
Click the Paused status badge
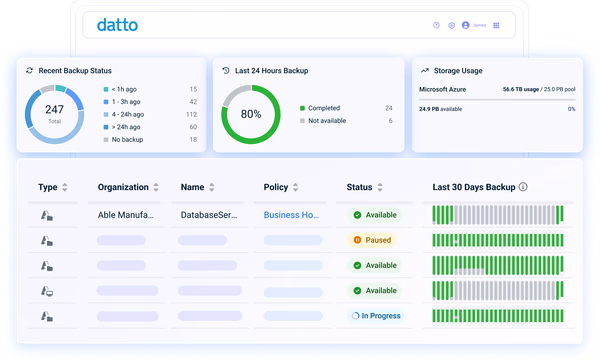coord(372,240)
